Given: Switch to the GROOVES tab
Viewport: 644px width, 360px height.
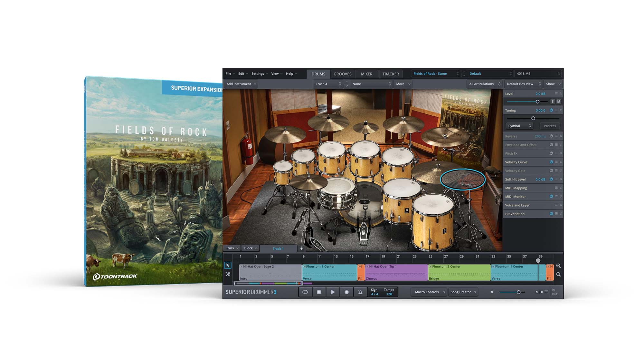Looking at the screenshot, I should point(342,74).
